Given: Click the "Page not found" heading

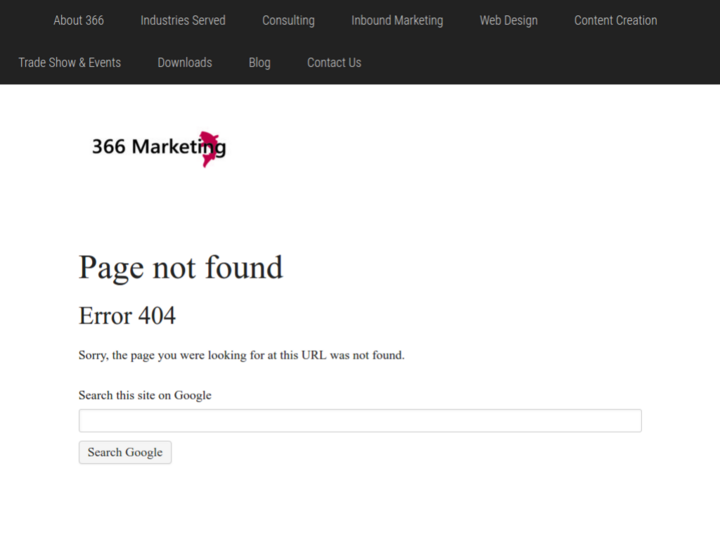Looking at the screenshot, I should tap(180, 267).
